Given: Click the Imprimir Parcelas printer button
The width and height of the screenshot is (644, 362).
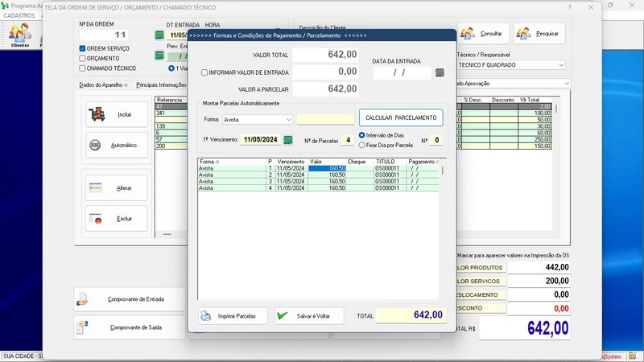Looking at the screenshot, I should 233,316.
